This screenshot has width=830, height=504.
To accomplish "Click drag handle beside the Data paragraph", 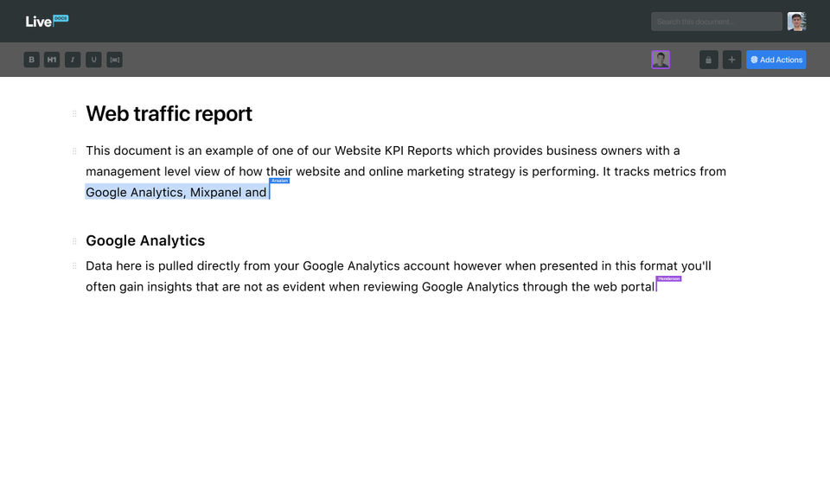I will 74,266.
